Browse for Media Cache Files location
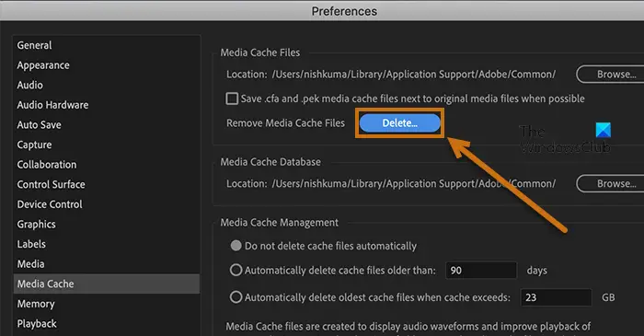 pyautogui.click(x=612, y=75)
